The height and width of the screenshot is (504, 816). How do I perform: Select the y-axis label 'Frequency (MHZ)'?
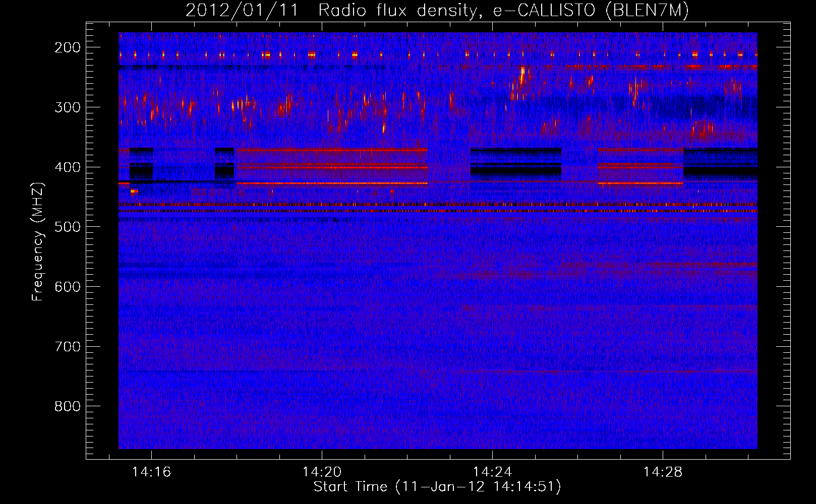(38, 241)
